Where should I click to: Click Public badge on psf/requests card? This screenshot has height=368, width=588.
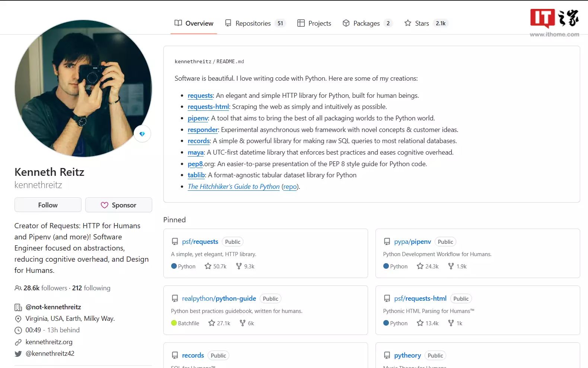pyautogui.click(x=233, y=242)
